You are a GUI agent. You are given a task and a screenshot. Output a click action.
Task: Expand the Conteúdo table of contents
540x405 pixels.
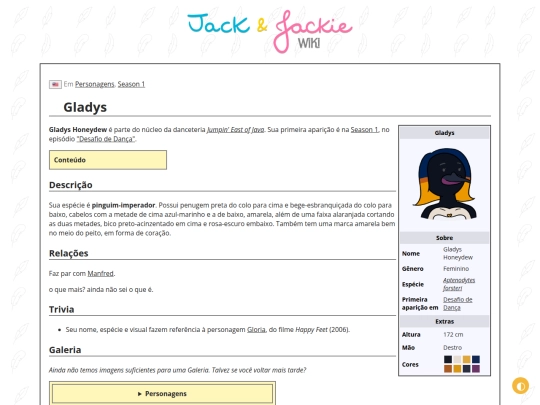click(108, 160)
